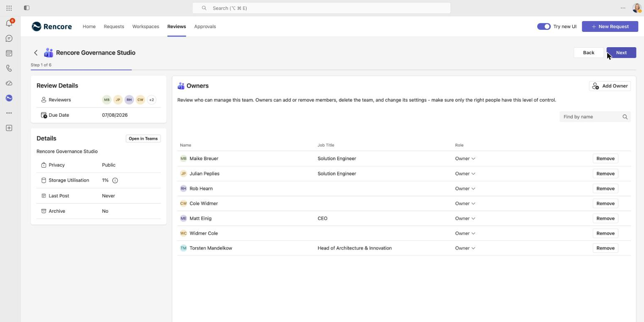This screenshot has height=322, width=644.
Task: Remove Torsten Mandelkow as owner
Action: pyautogui.click(x=605, y=248)
